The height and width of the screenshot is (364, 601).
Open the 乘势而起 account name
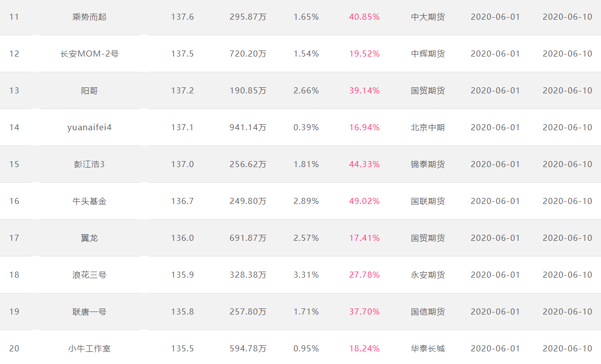(x=89, y=17)
